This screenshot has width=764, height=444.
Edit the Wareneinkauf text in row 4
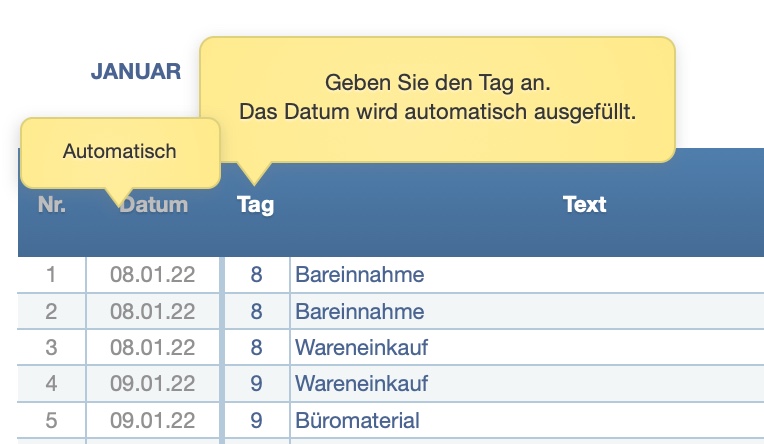click(361, 384)
